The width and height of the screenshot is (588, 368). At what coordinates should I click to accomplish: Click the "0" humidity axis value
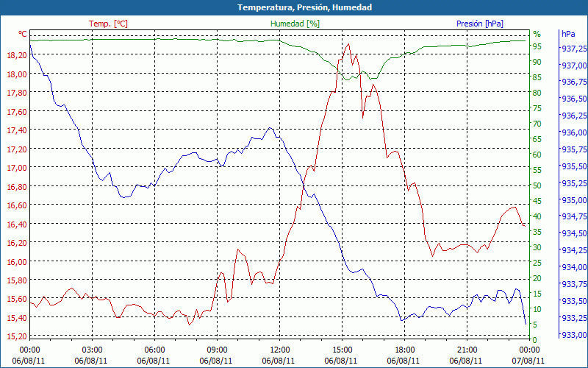point(535,340)
